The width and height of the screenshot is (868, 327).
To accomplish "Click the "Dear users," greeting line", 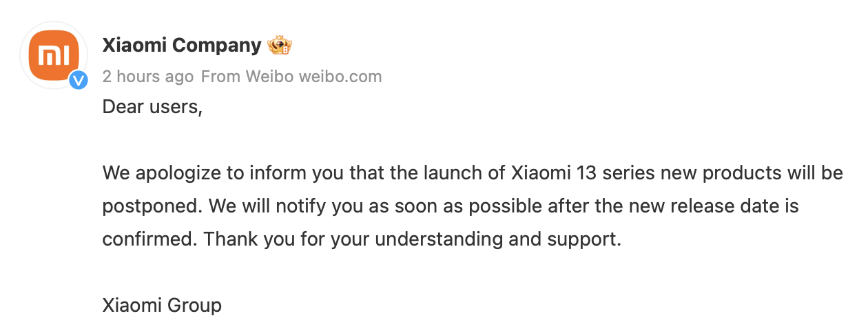I will (152, 108).
